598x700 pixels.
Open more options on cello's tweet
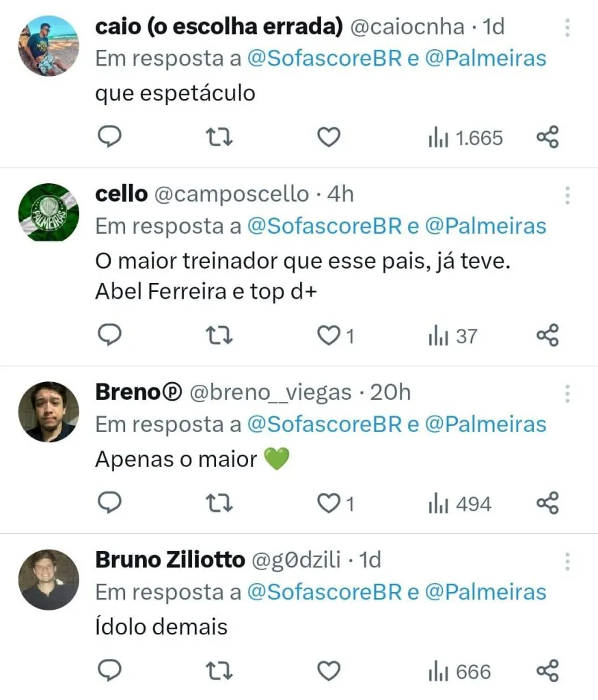point(567,196)
